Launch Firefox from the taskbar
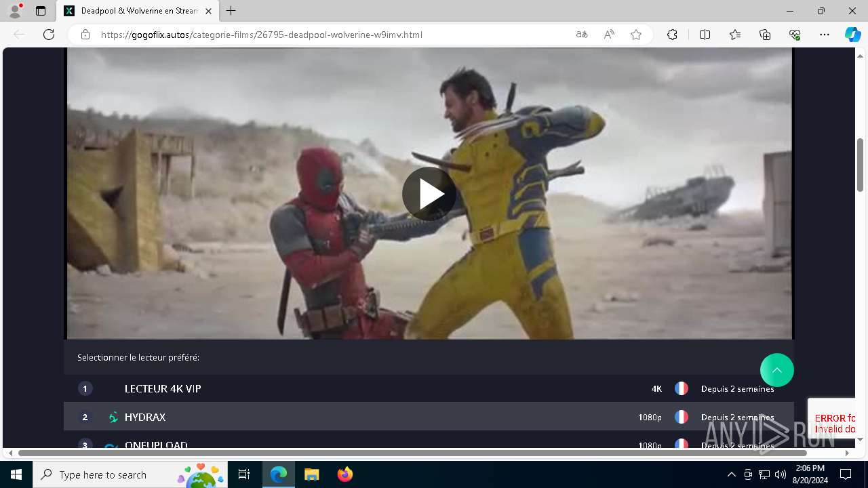This screenshot has width=868, height=488. tap(345, 474)
